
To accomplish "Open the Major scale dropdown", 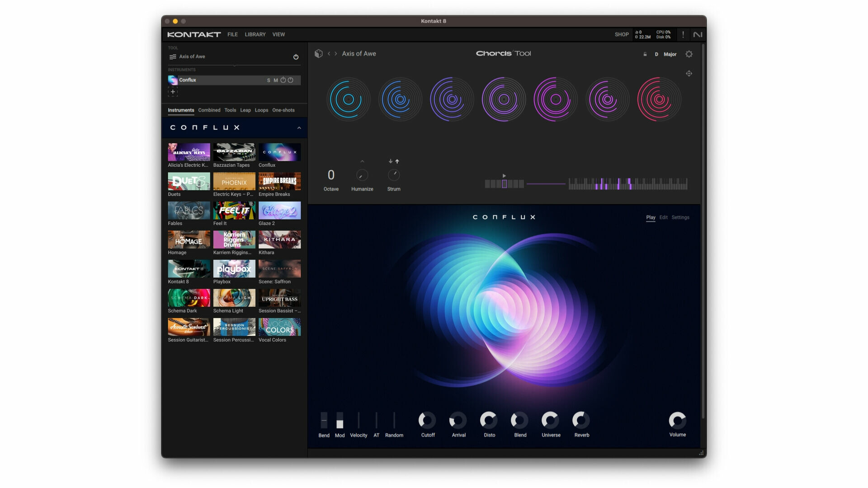I will point(670,54).
